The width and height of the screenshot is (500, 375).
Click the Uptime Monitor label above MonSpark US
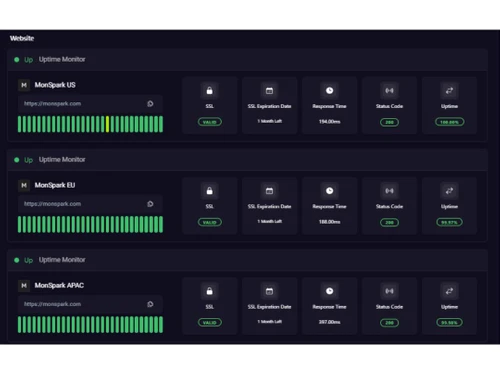coord(62,59)
